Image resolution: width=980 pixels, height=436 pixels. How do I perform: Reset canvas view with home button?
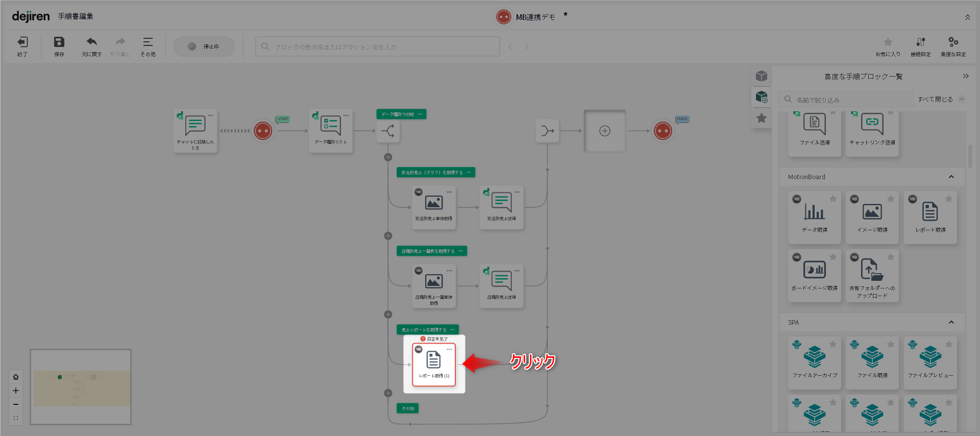(16, 377)
